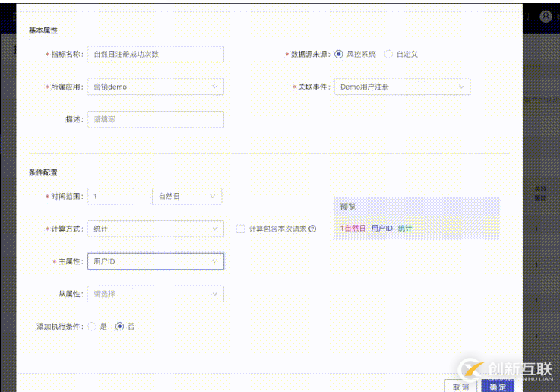Click the 描述 input field
The image size is (560, 392).
click(156, 119)
